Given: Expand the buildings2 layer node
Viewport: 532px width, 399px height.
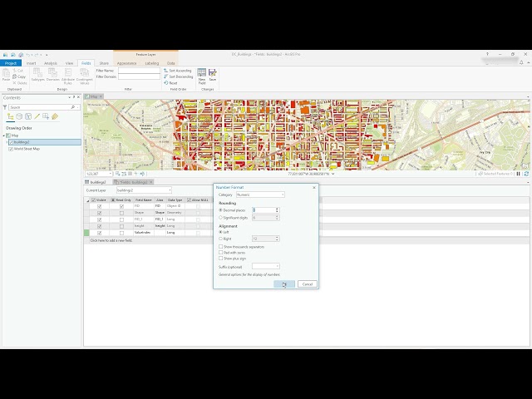Looking at the screenshot, I should [7, 142].
